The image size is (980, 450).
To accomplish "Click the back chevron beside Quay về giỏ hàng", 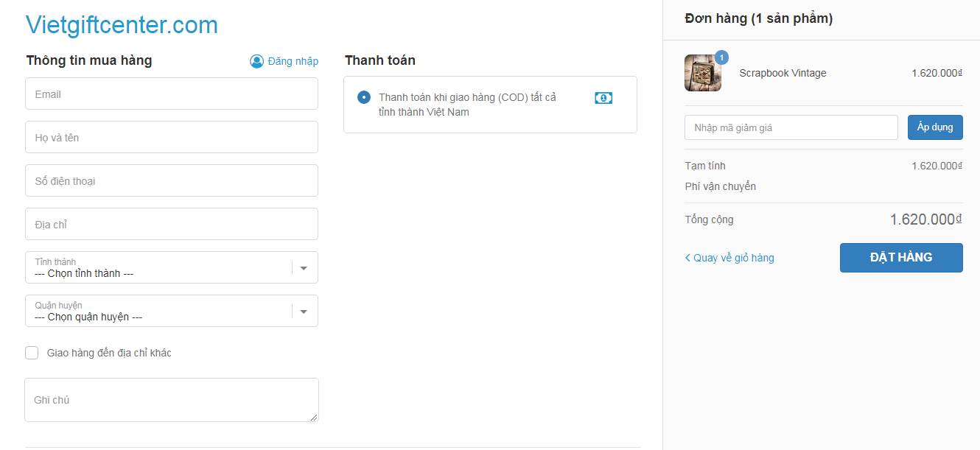I will pos(687,258).
